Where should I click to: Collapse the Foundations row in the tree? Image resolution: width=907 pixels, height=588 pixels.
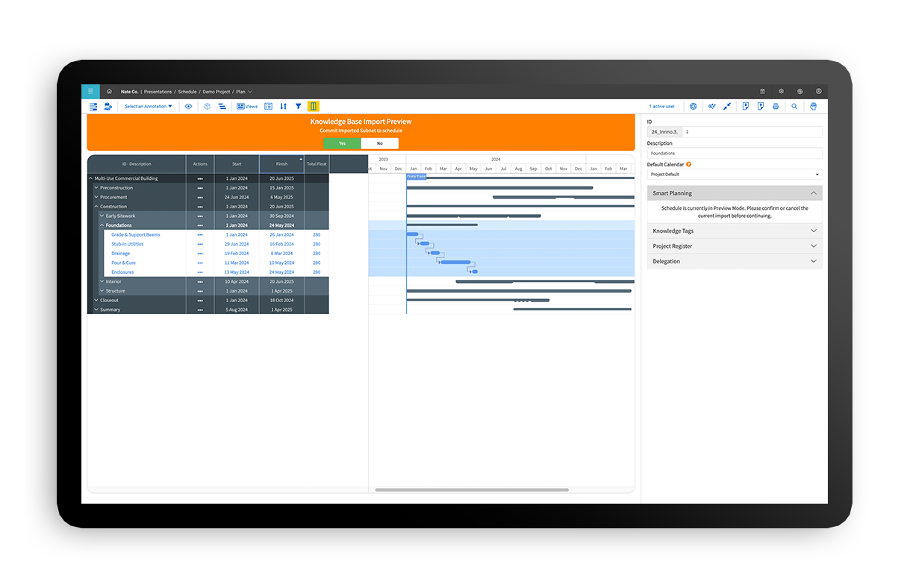point(102,225)
